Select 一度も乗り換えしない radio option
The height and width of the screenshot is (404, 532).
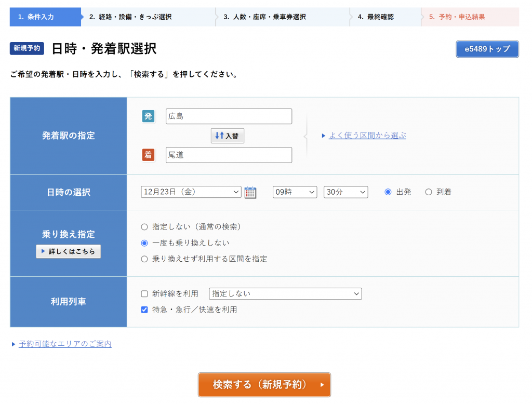[x=144, y=243]
